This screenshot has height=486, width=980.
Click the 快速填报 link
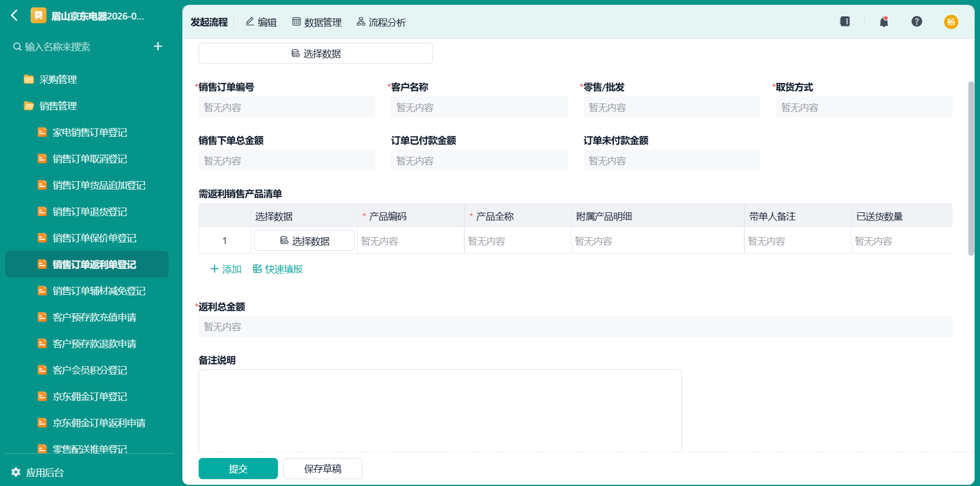[x=278, y=269]
